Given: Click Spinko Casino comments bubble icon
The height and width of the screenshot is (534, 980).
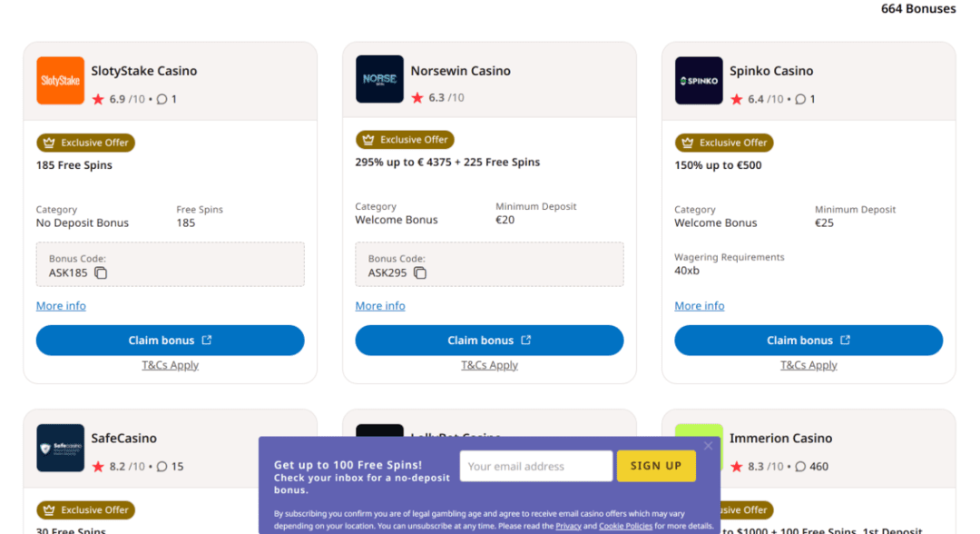Looking at the screenshot, I should 800,99.
